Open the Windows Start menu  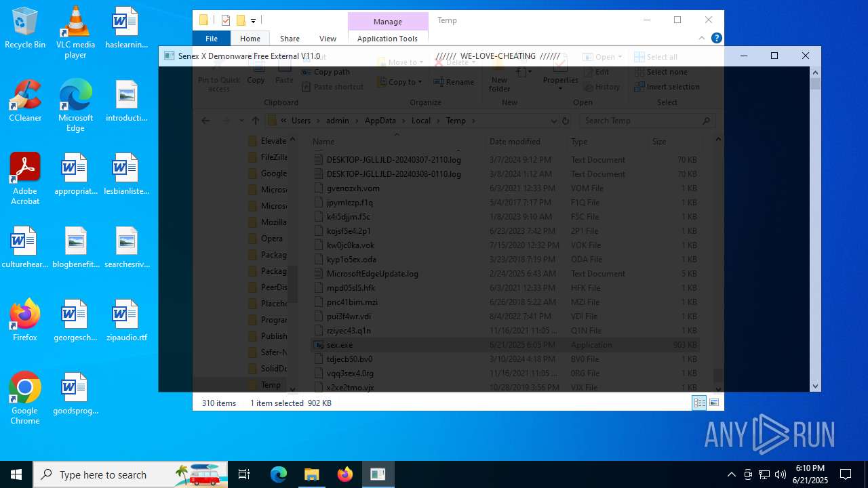[x=16, y=474]
